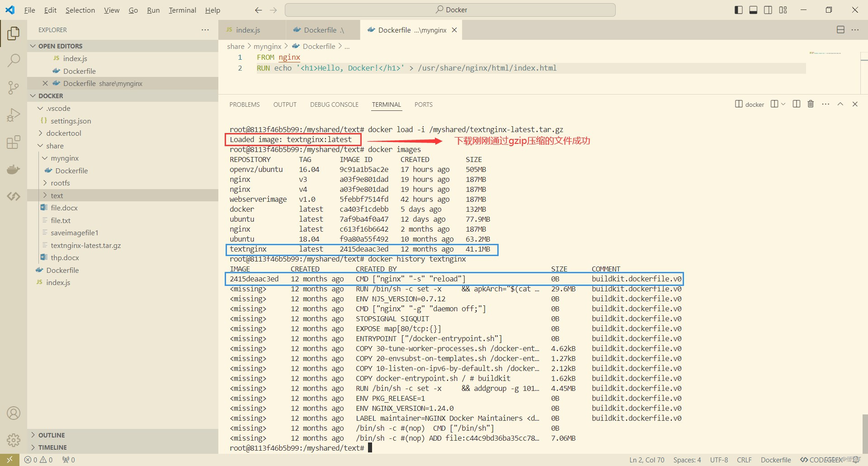Open the Extensions view
Image resolution: width=868 pixels, height=466 pixels.
click(x=14, y=142)
